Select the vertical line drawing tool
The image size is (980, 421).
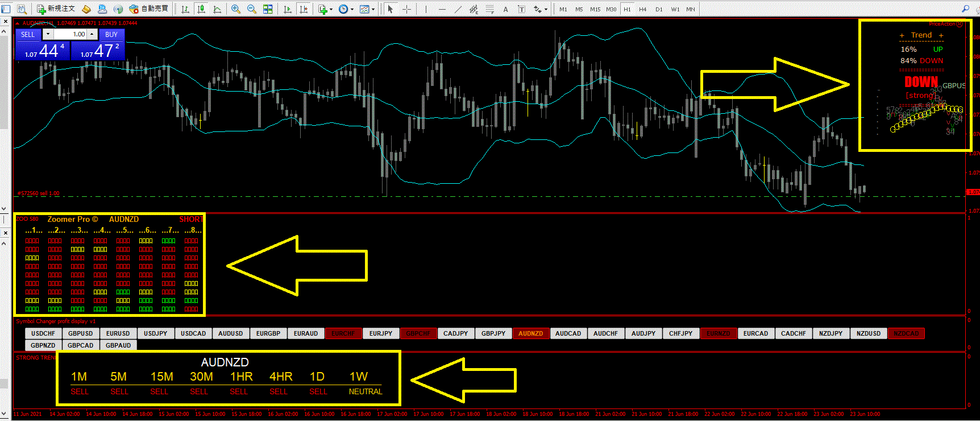(426, 9)
